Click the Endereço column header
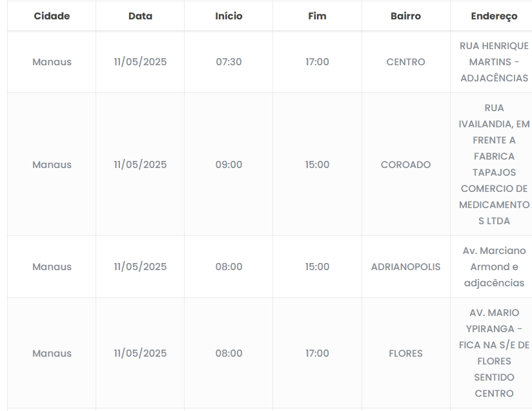Viewport: 532px width, 411px height. pyautogui.click(x=494, y=16)
